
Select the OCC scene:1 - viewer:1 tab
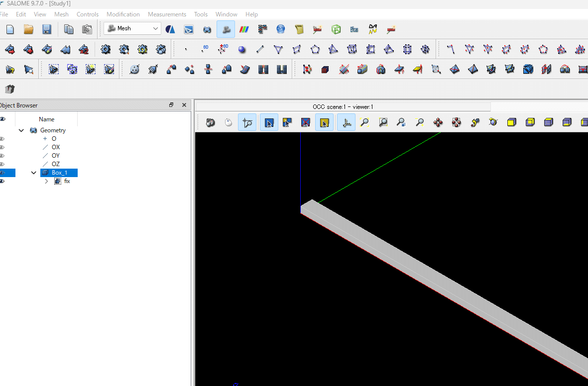coord(343,107)
